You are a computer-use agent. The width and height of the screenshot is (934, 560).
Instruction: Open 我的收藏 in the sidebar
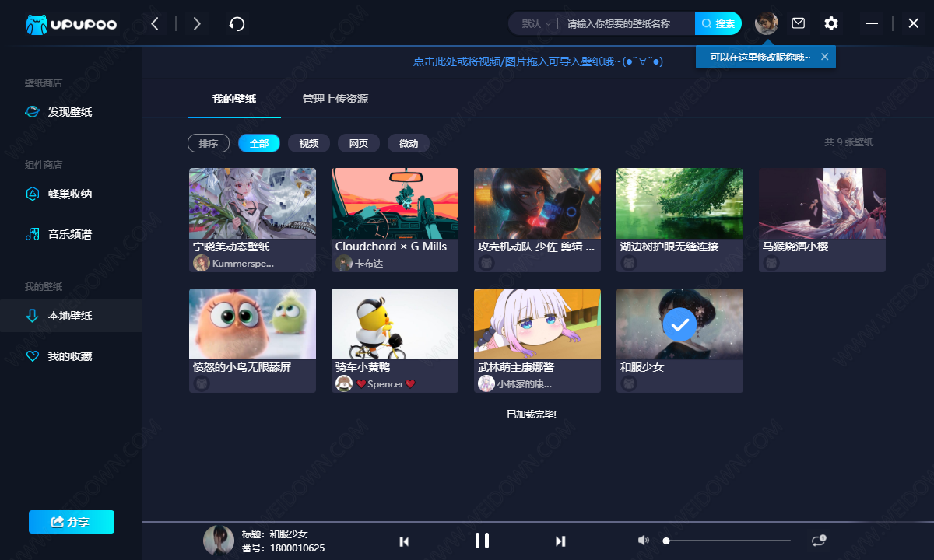pyautogui.click(x=71, y=356)
